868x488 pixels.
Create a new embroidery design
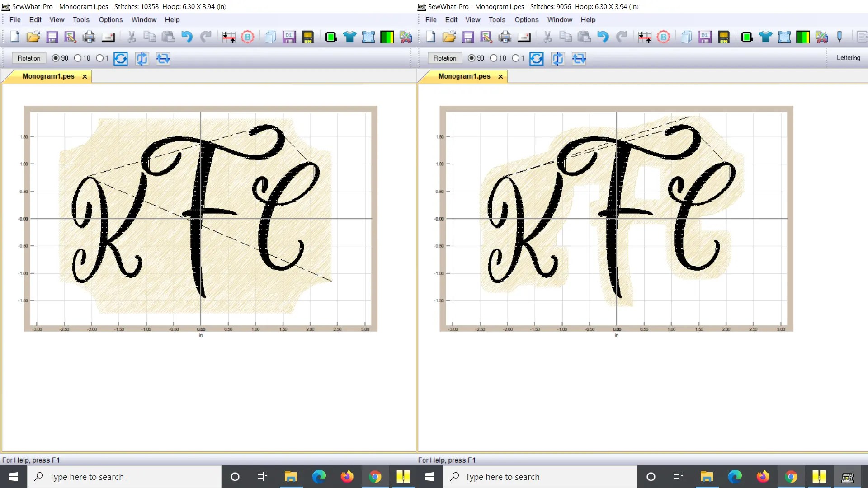click(x=14, y=37)
